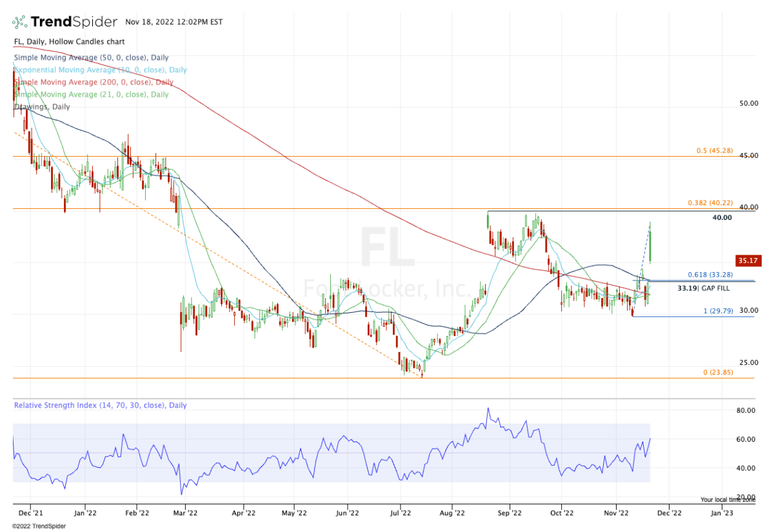Viewport: 774px width, 532px height.
Task: Select the Simple Moving Average (50) legend entry
Action: click(x=91, y=57)
